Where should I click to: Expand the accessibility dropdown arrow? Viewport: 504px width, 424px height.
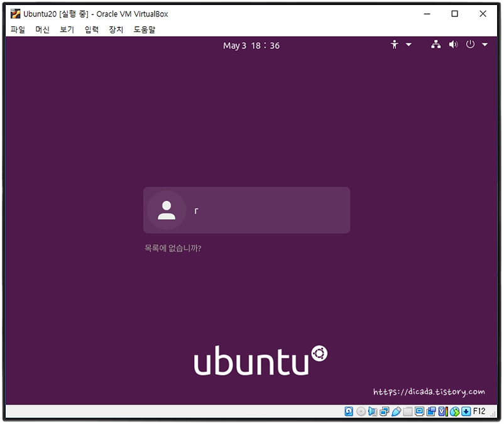tap(408, 45)
